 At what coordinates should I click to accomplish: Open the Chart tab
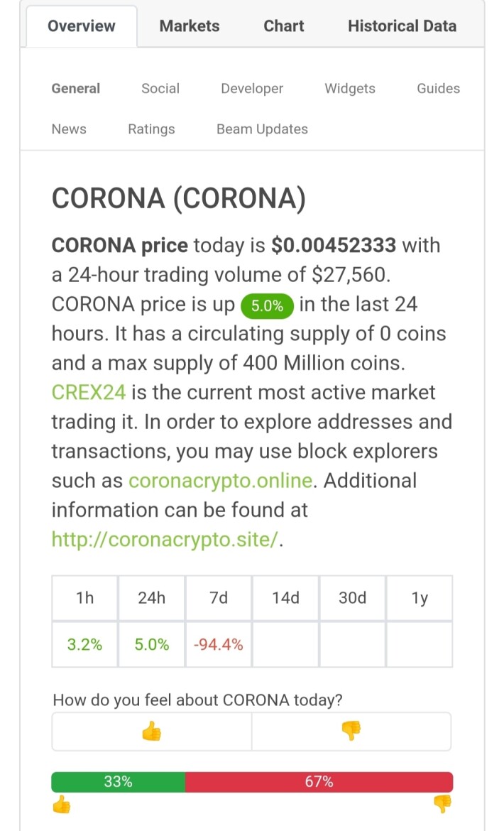coord(284,26)
